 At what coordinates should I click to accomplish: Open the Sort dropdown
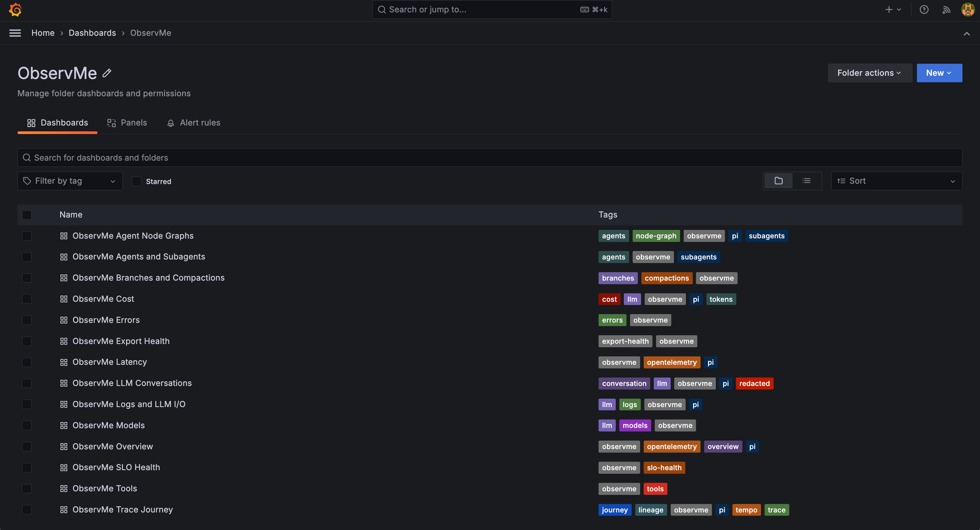897,181
